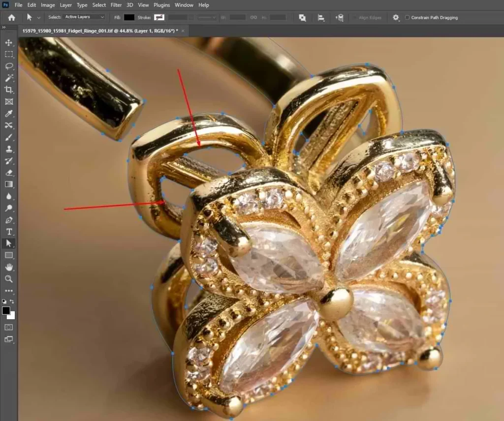504x421 pixels.
Task: Select the Lasso tool
Action: 8,66
